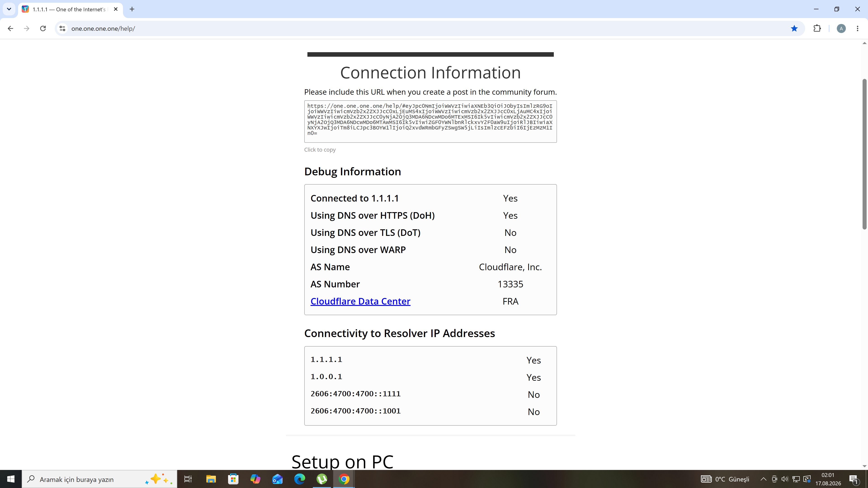Viewport: 868px width, 488px height.
Task: Open Microsoft Store from the taskbar
Action: coord(233,479)
